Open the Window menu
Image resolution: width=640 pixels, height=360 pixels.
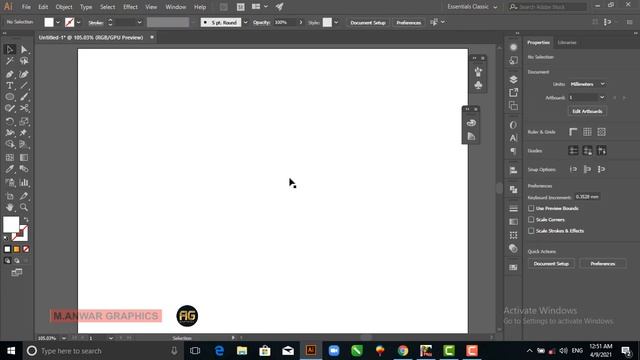pyautogui.click(x=176, y=7)
